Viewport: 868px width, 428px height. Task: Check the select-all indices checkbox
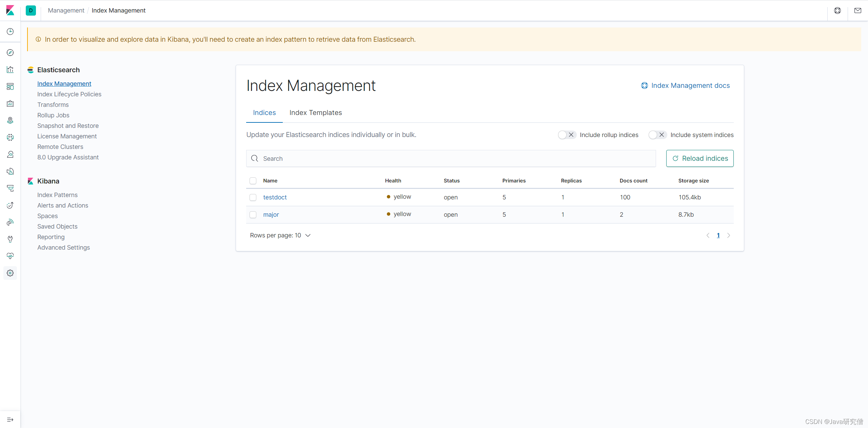point(253,181)
